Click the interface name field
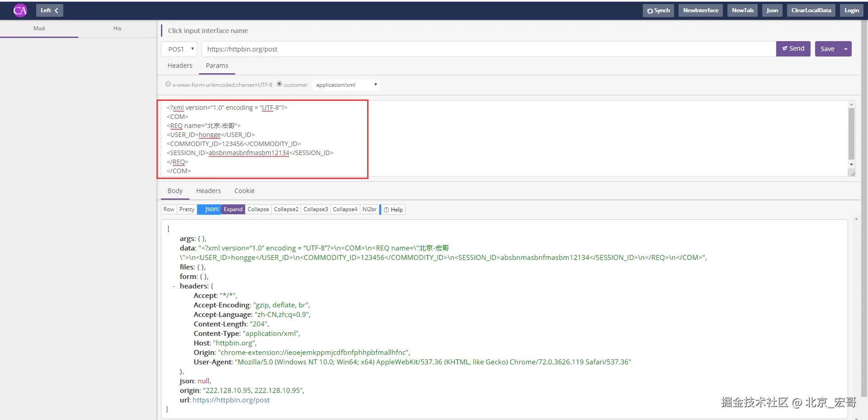The width and height of the screenshot is (868, 420). (208, 31)
